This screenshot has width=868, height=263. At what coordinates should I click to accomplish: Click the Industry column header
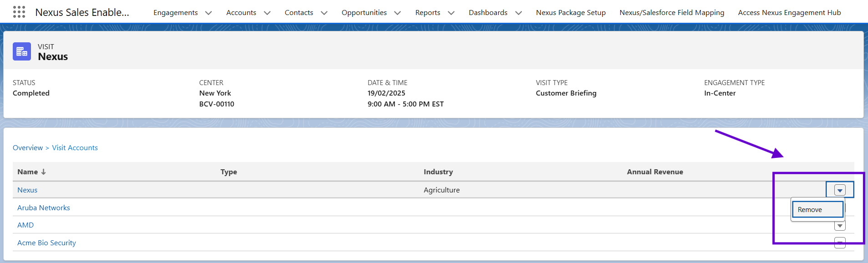(x=438, y=172)
